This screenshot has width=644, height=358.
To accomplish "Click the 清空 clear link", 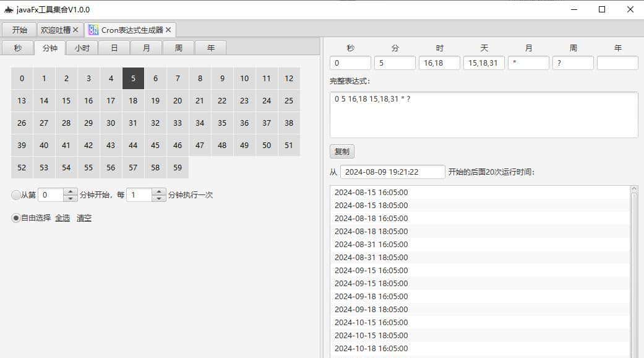I will point(84,218).
